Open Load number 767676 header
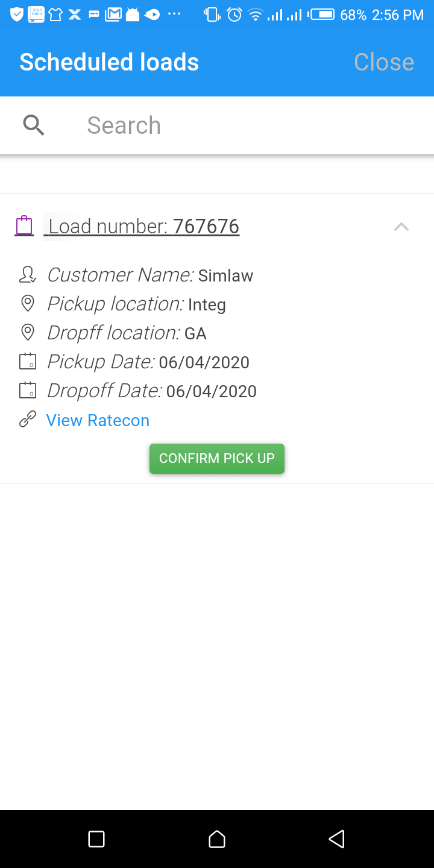This screenshot has width=434, height=868. tap(143, 227)
